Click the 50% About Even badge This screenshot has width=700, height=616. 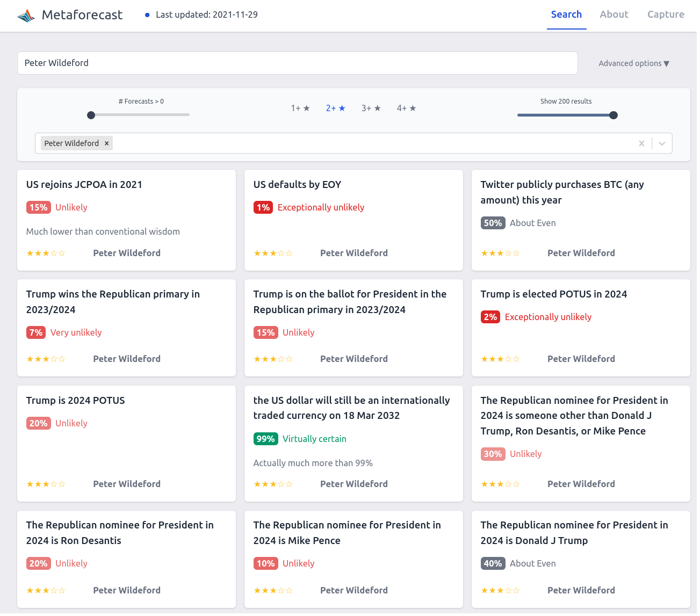pyautogui.click(x=493, y=223)
